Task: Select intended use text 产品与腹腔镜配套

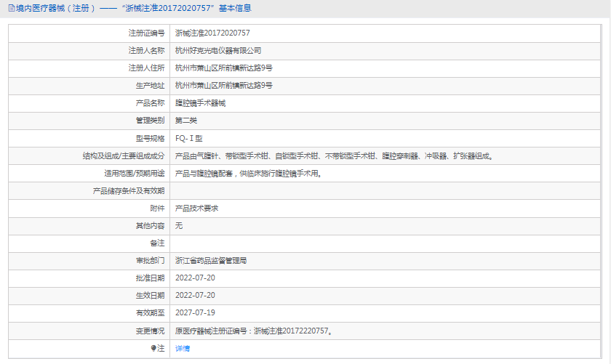Action: pyautogui.click(x=249, y=174)
